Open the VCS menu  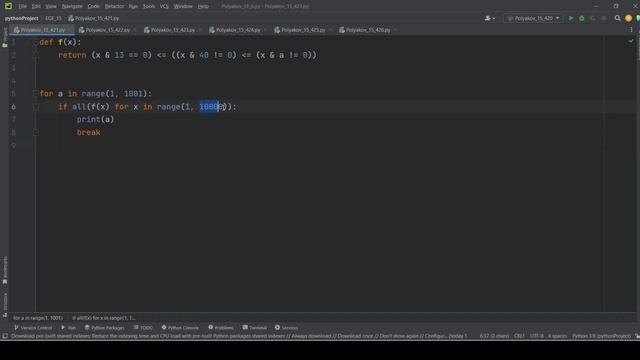coord(164,6)
